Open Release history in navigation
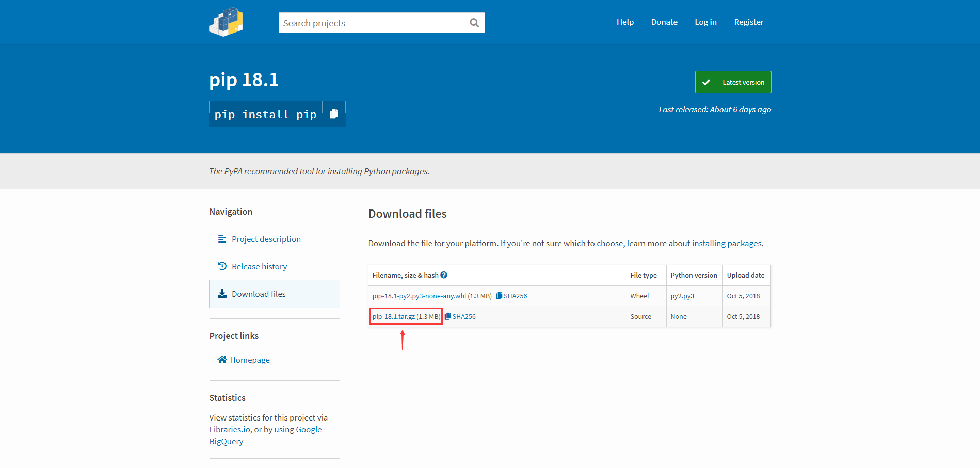The image size is (980, 468). tap(260, 266)
